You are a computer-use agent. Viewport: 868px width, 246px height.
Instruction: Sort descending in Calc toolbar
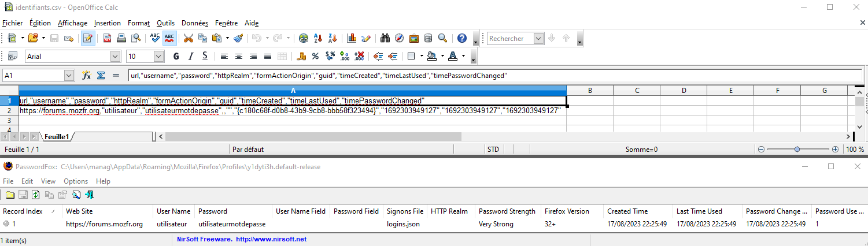point(333,38)
